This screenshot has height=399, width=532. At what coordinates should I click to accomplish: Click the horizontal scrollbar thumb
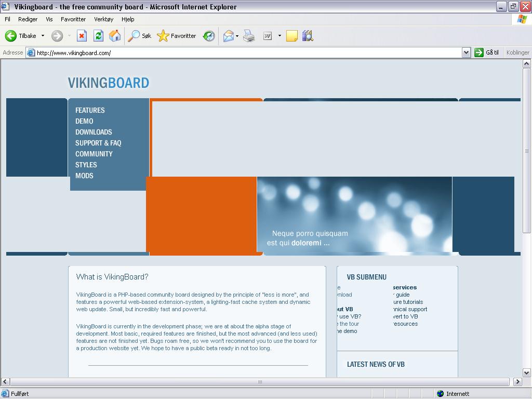tap(260, 382)
